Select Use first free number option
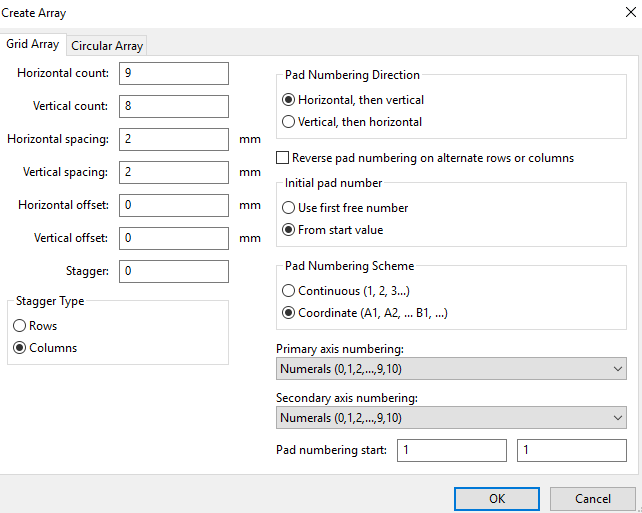642x513 pixels. click(290, 208)
